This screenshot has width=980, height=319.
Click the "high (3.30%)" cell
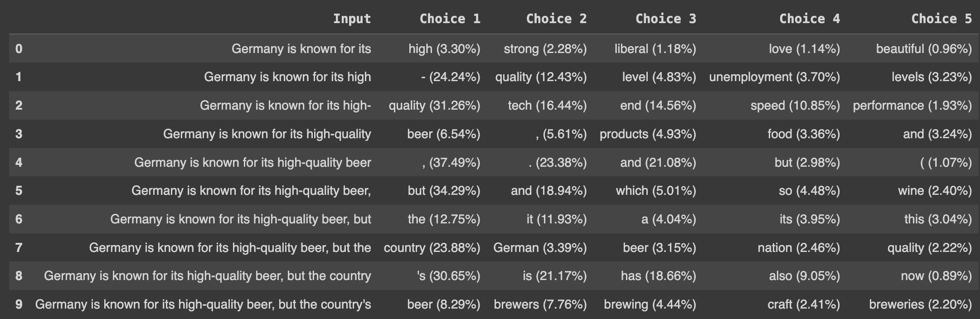444,48
